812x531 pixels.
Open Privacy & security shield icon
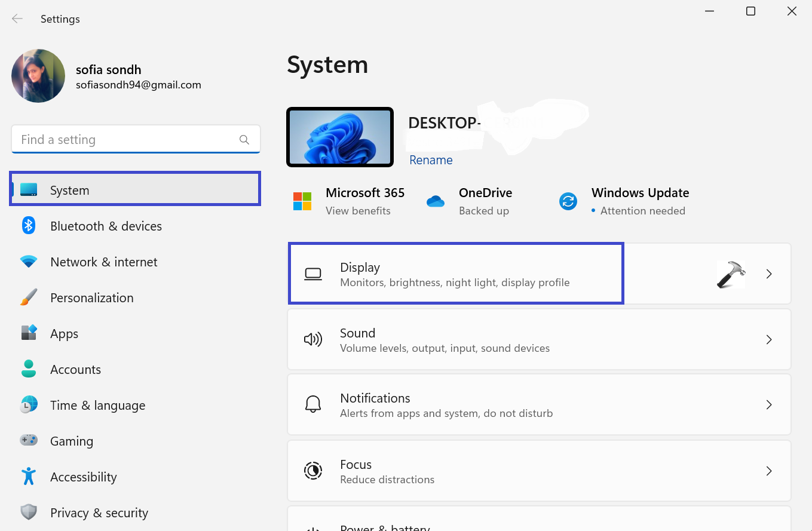pos(29,512)
